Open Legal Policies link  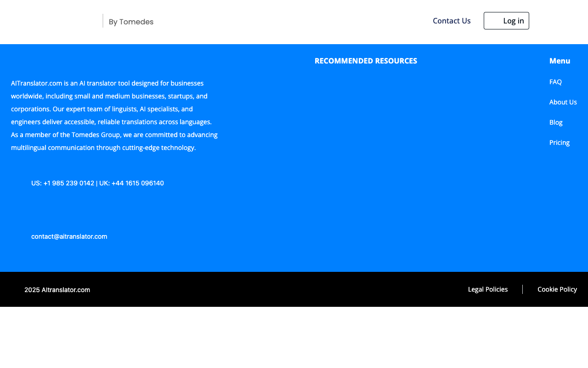click(x=488, y=289)
